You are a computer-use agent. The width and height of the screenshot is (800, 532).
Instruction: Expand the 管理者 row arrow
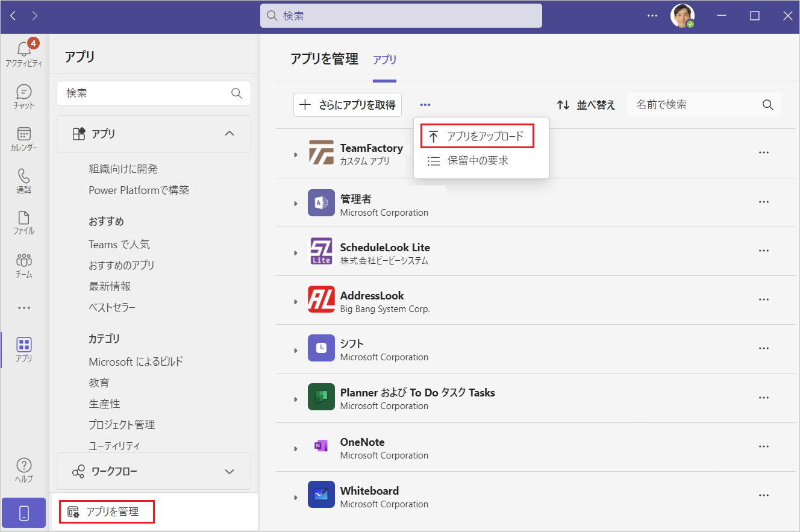[x=295, y=204]
